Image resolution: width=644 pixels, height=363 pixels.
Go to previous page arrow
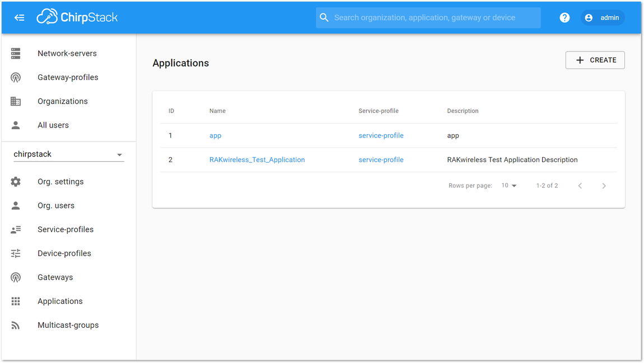point(580,186)
